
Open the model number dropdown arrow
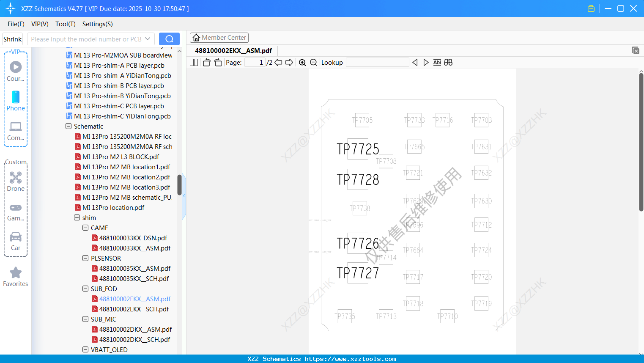148,39
